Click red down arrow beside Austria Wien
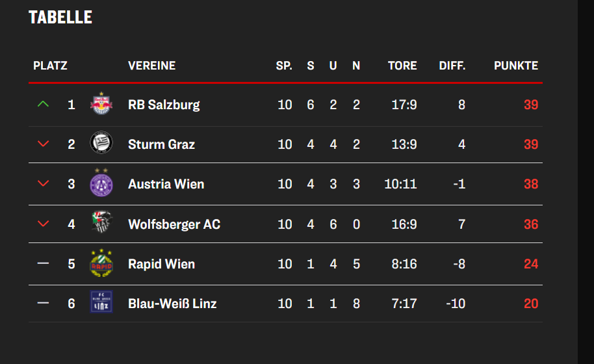This screenshot has height=364, width=594. coord(44,184)
